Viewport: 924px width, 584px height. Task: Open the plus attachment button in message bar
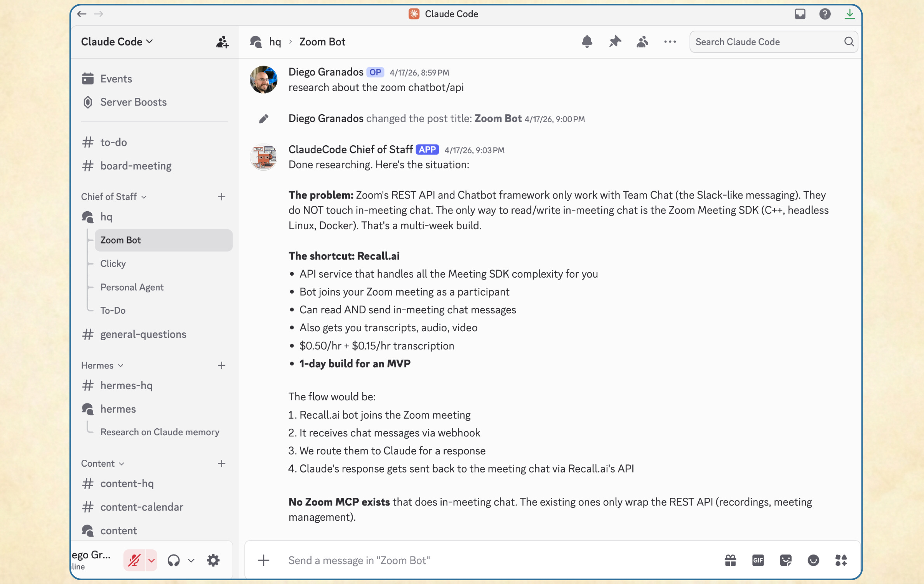pos(264,560)
